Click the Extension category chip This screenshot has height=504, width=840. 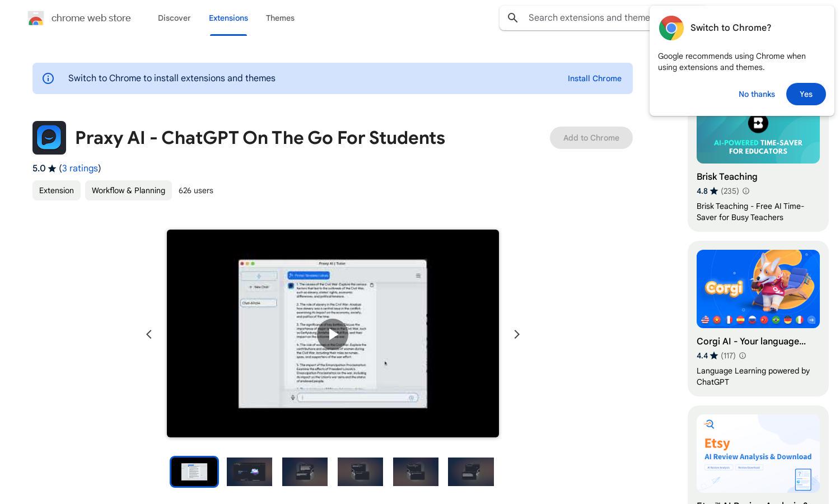click(x=57, y=190)
